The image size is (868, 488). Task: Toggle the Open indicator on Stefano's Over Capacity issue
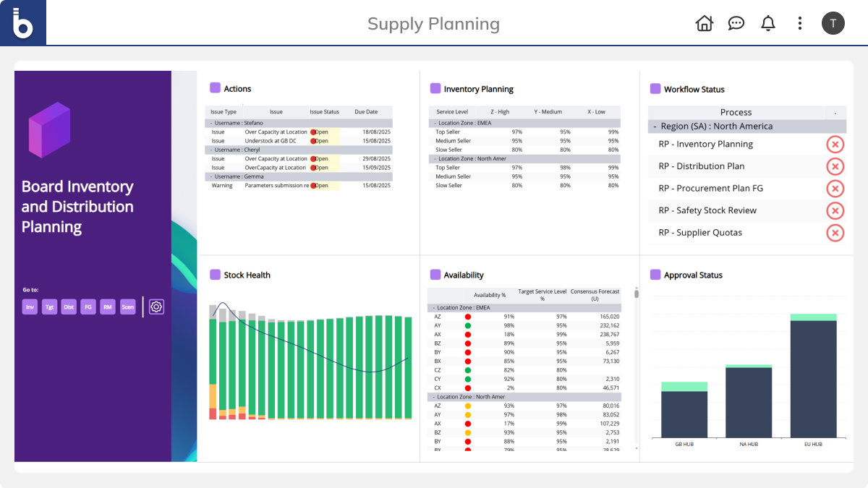click(x=312, y=132)
